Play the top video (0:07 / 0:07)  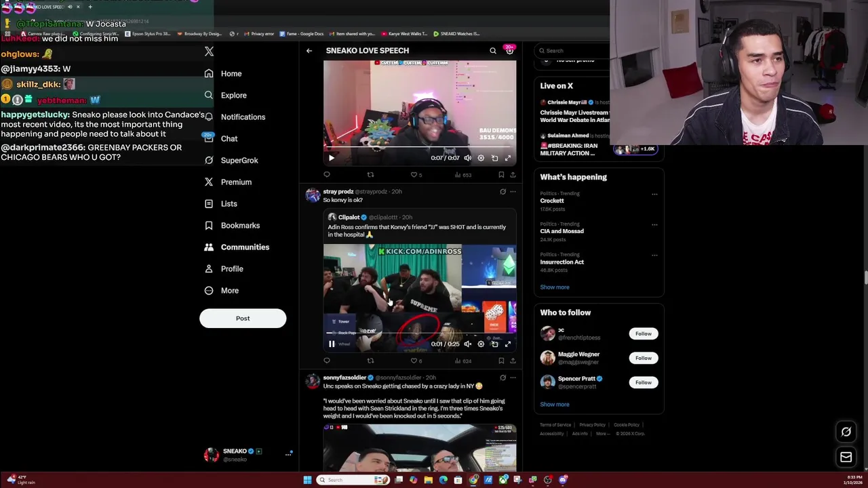(332, 158)
